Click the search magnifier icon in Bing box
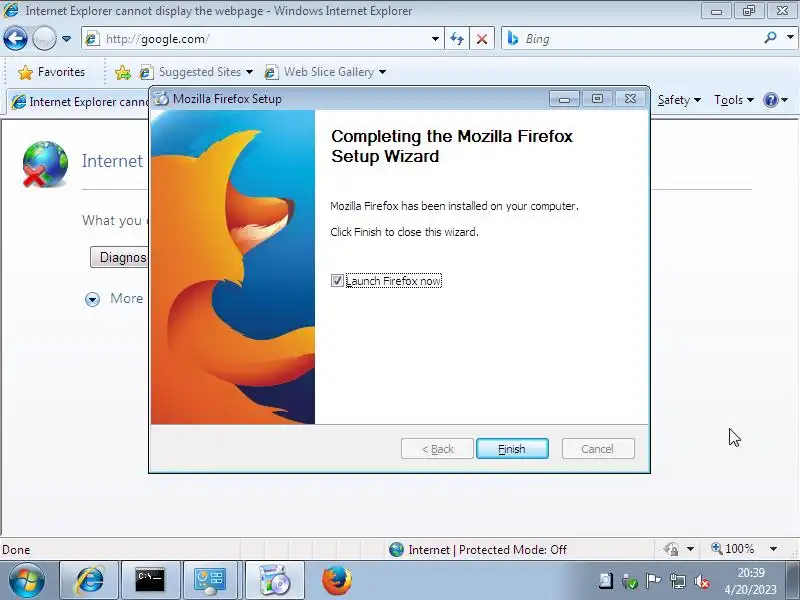 770,37
